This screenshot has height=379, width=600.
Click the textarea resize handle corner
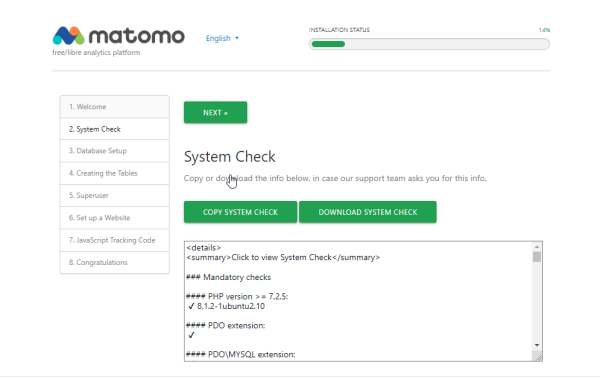pos(539,358)
